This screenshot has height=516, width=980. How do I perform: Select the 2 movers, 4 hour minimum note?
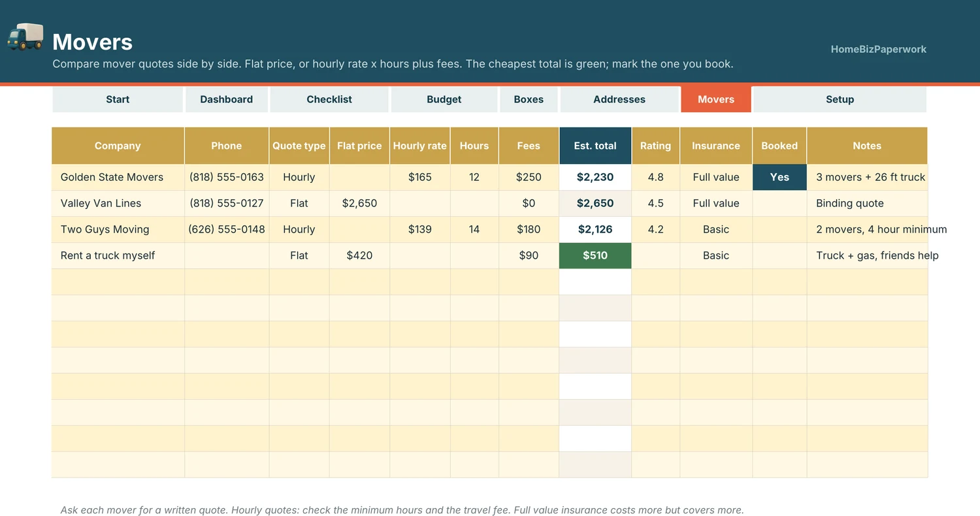867,229
